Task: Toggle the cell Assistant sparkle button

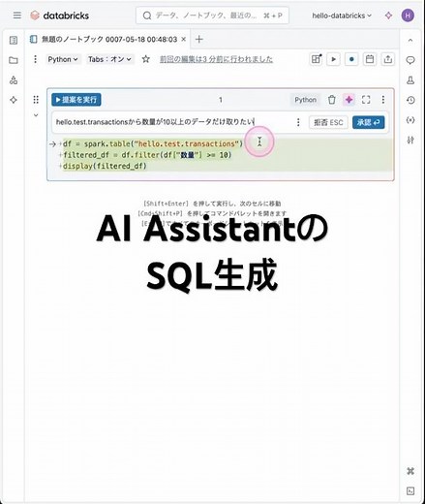Action: (x=349, y=100)
